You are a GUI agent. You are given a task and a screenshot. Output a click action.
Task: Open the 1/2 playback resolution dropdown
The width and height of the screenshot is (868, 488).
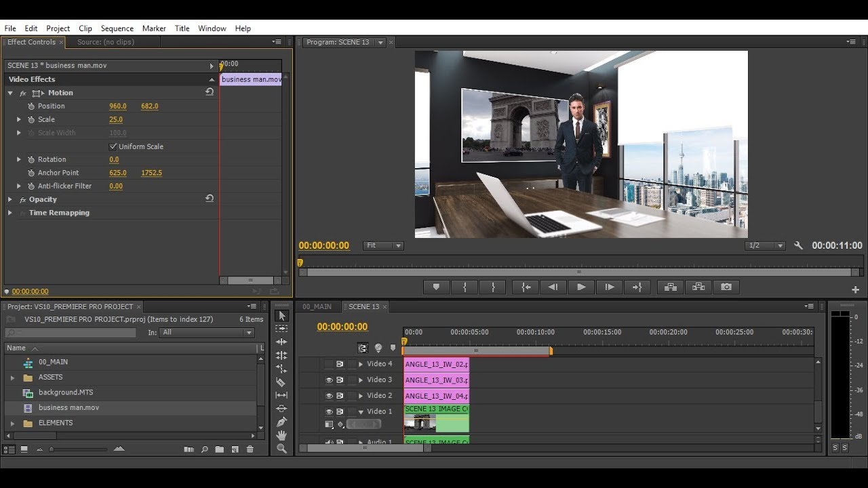click(x=765, y=245)
